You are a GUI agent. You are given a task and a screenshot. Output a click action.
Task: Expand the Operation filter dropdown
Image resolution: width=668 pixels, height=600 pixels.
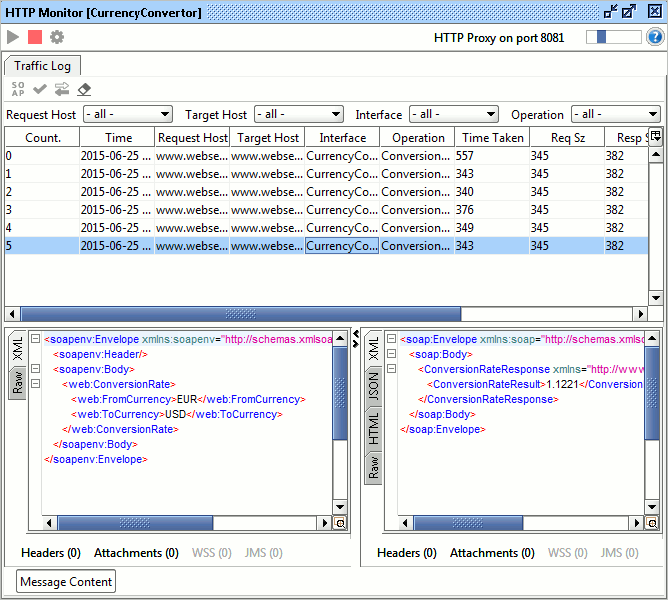pos(615,115)
